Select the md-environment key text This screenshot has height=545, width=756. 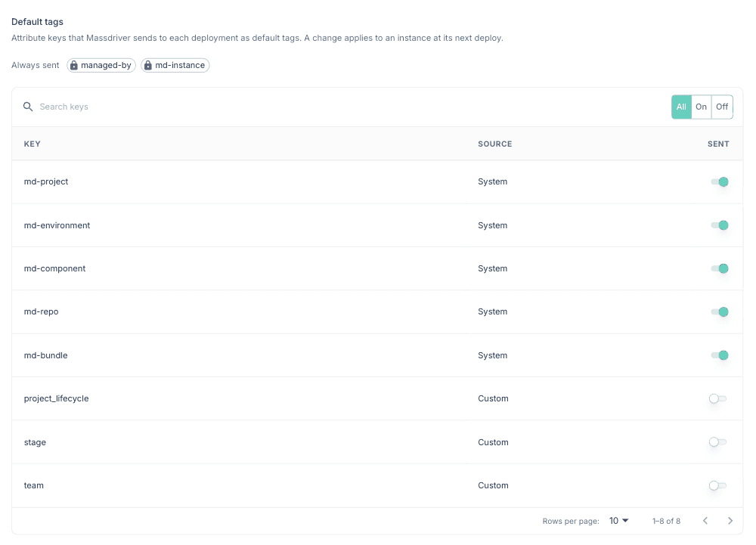(57, 225)
